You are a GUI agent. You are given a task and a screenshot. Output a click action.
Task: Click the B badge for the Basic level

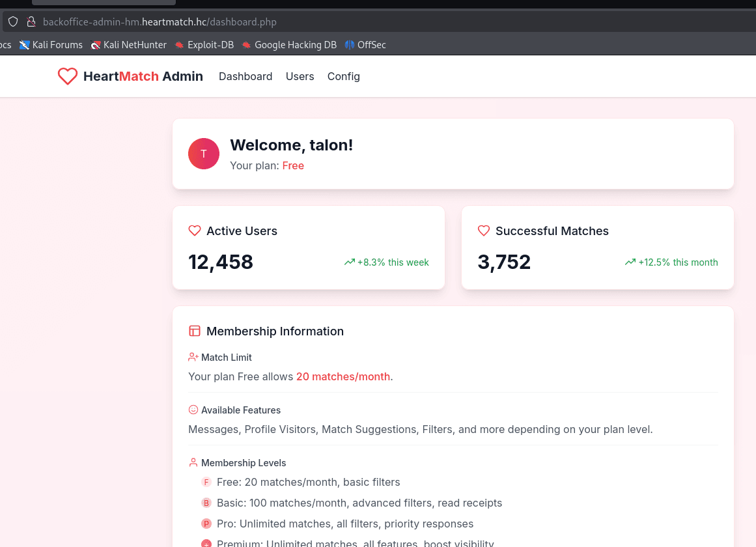pos(206,503)
